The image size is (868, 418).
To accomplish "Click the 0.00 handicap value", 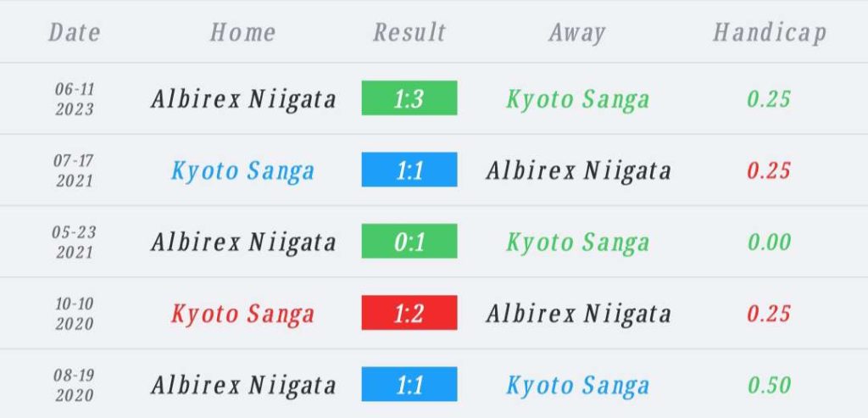I will point(770,242).
